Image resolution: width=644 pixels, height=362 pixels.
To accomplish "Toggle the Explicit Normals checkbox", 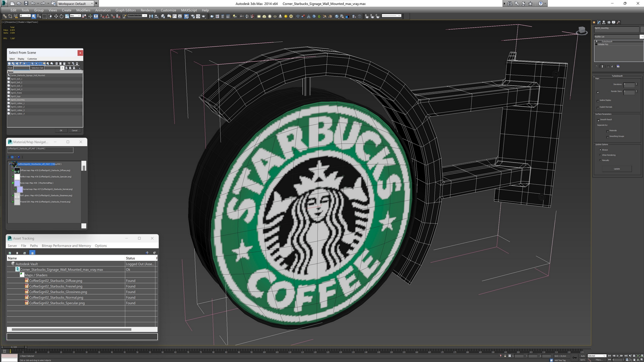I will [598, 107].
